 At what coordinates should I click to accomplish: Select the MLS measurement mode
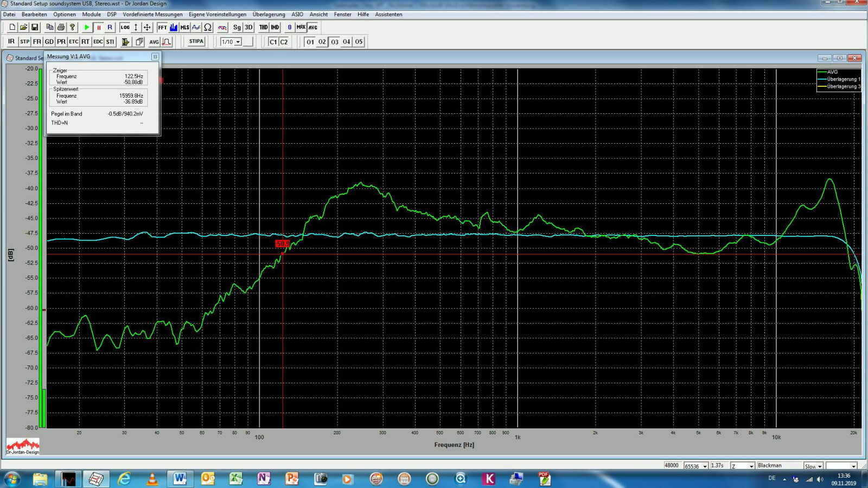(185, 27)
